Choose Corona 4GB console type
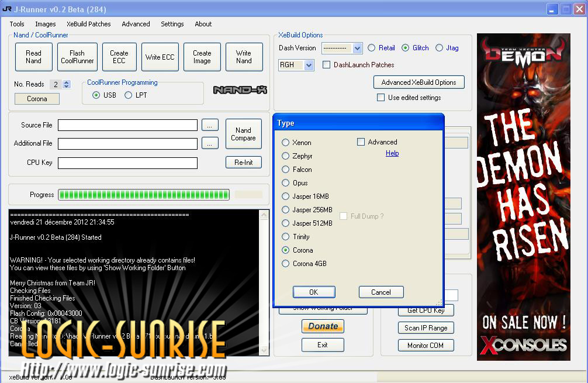 pyautogui.click(x=285, y=264)
